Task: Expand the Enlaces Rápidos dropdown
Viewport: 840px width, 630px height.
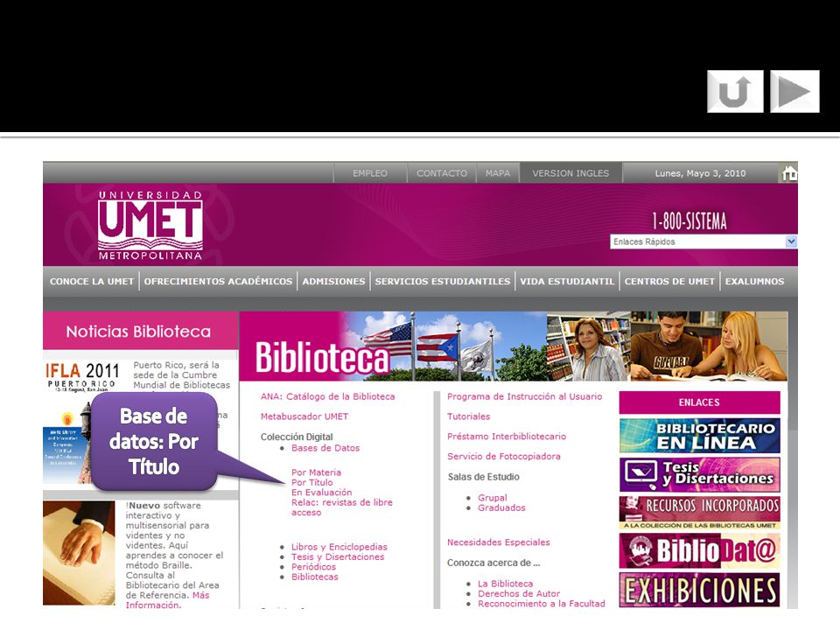Action: 703,241
